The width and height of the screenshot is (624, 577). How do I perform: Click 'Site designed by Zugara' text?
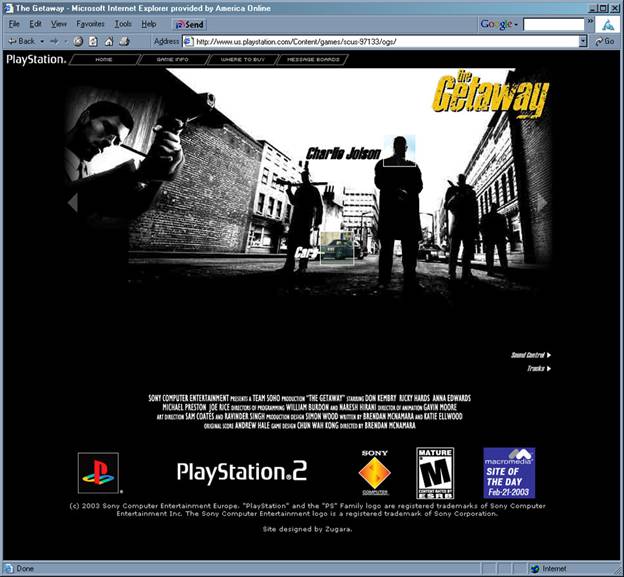(307, 529)
